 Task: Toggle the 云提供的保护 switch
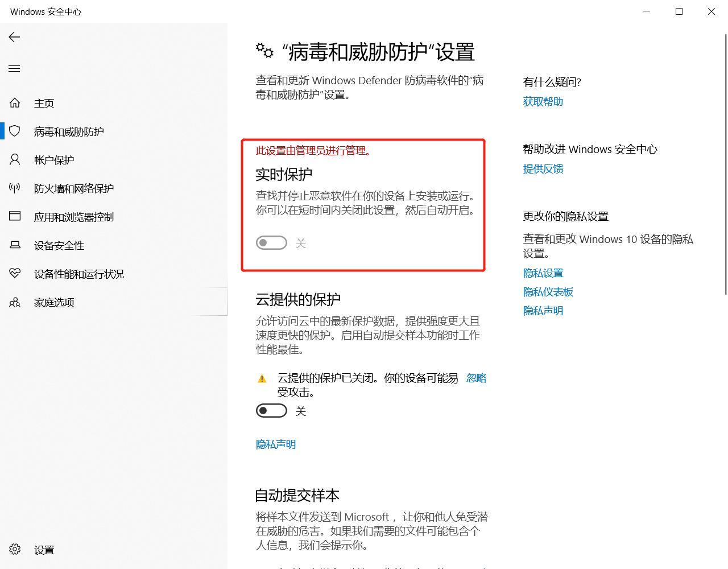coord(271,410)
